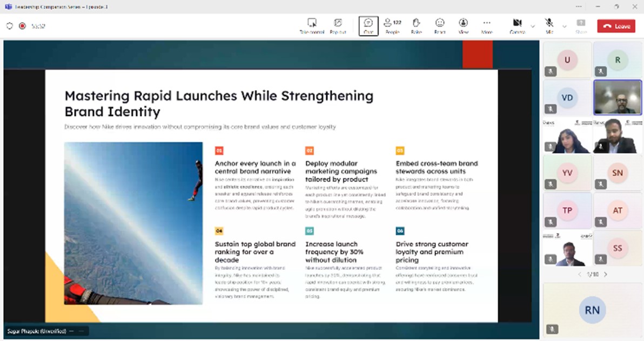The image size is (644, 341).
Task: Select participant tile R
Action: tap(618, 60)
